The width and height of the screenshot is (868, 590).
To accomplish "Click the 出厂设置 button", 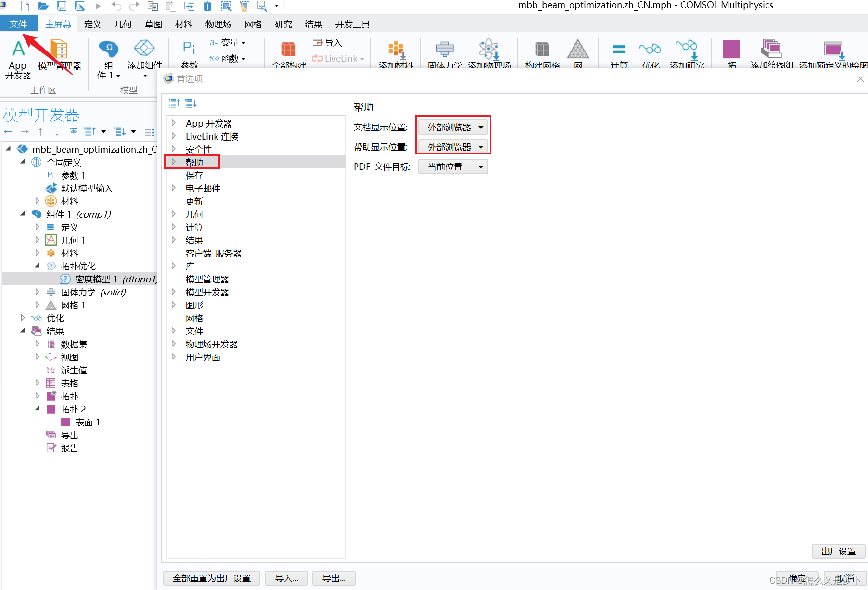I will coord(839,551).
